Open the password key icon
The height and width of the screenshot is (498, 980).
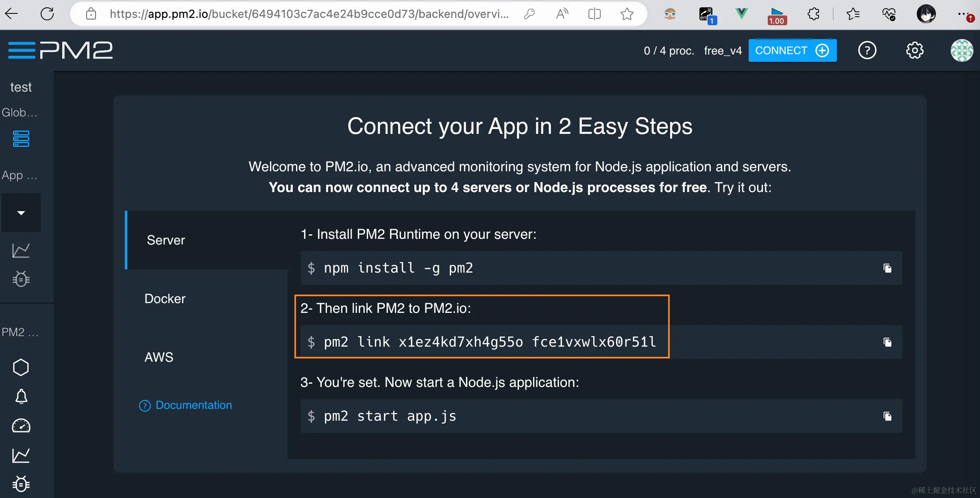529,14
